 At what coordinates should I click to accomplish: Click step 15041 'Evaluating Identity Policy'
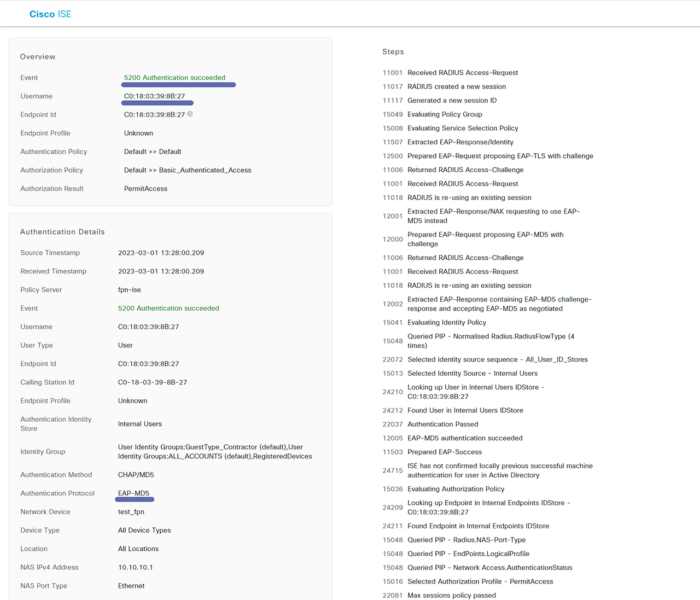tap(434, 323)
